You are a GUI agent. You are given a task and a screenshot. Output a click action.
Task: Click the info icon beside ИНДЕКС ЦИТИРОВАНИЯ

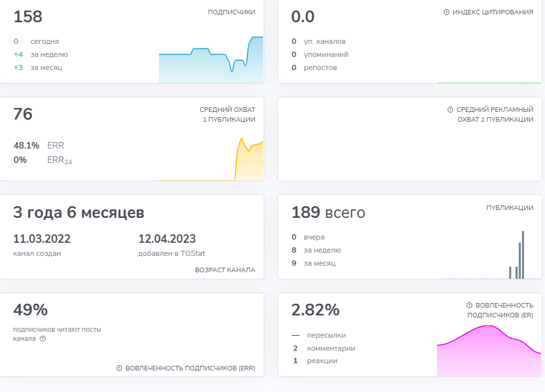pos(446,12)
